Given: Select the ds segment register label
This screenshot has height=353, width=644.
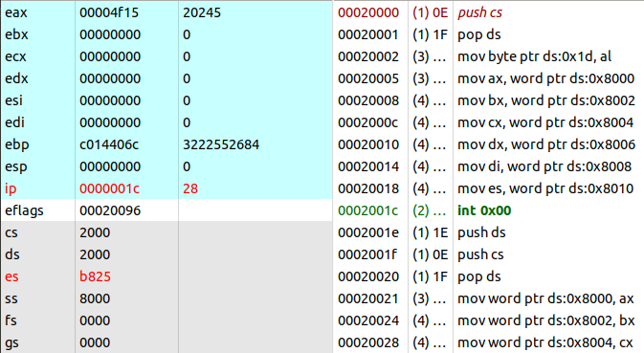Looking at the screenshot, I should click(12, 254).
